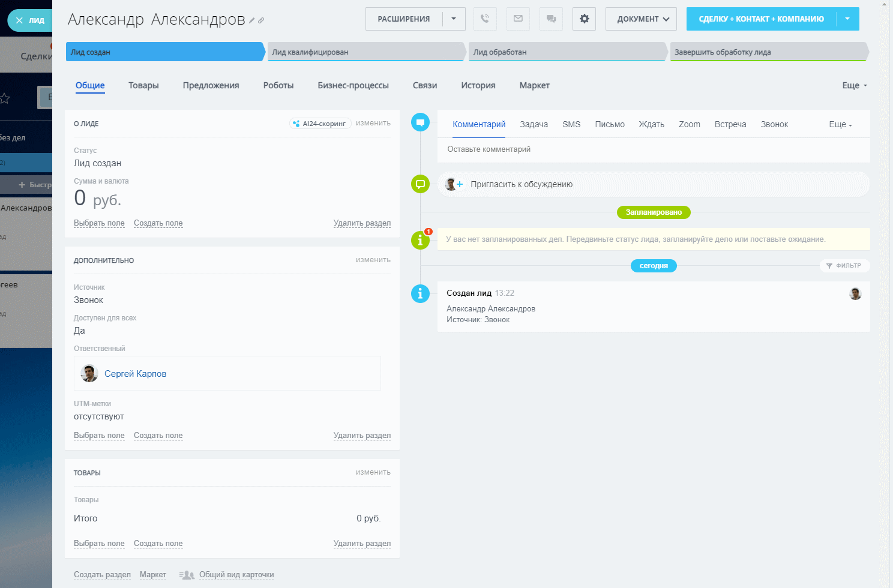This screenshot has width=893, height=588.
Task: Switch to the Товары tab
Action: click(143, 85)
